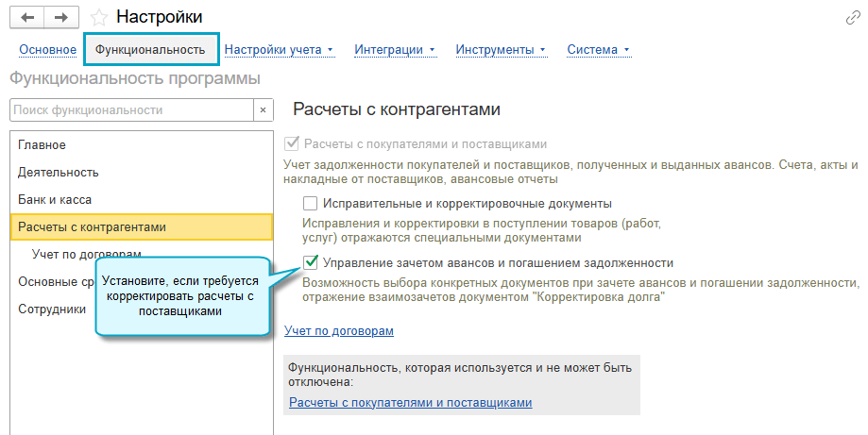
Task: Switch to the Основное tab
Action: pyautogui.click(x=47, y=50)
